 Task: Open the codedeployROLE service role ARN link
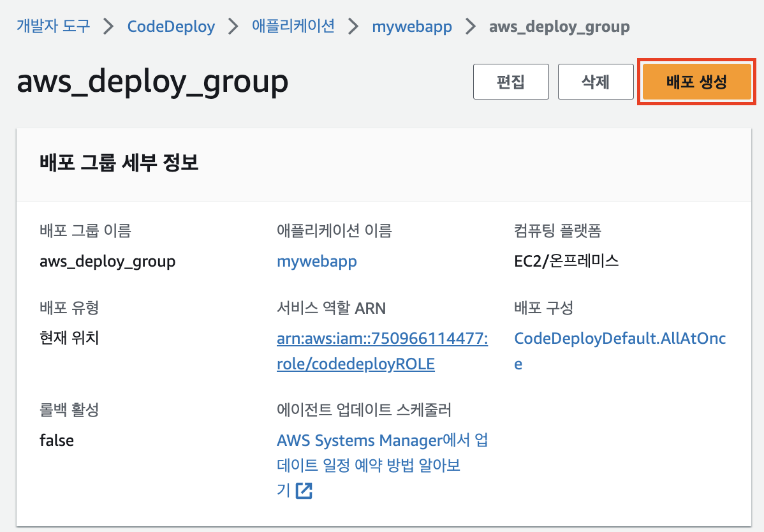pos(383,351)
